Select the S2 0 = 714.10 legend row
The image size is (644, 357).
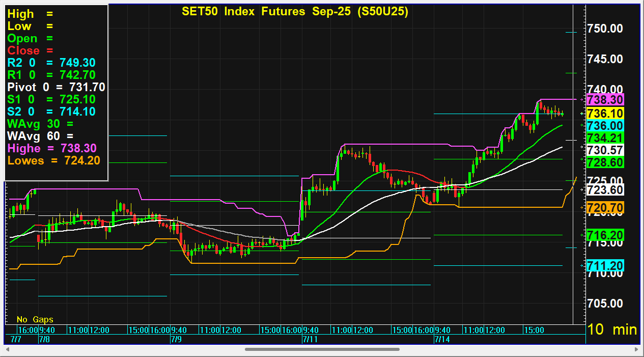[x=51, y=112]
